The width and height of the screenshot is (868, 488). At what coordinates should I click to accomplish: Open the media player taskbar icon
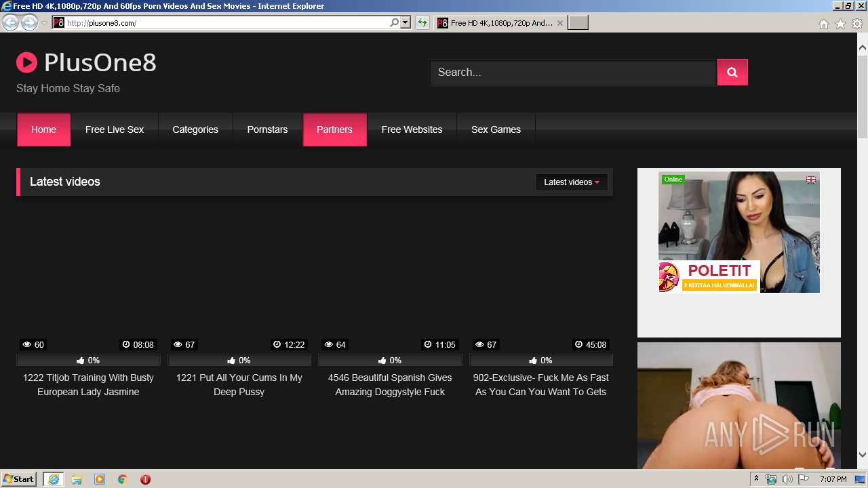pos(100,479)
